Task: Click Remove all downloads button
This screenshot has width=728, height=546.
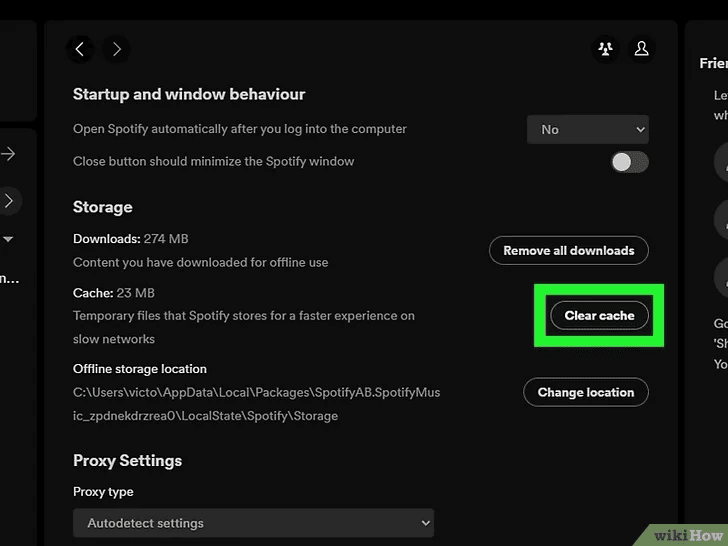Action: (x=568, y=251)
